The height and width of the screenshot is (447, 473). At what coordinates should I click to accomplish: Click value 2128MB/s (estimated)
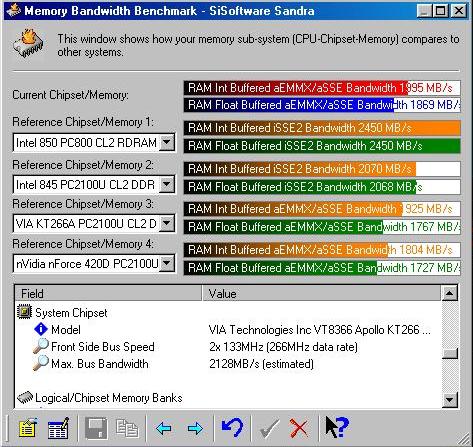(261, 364)
